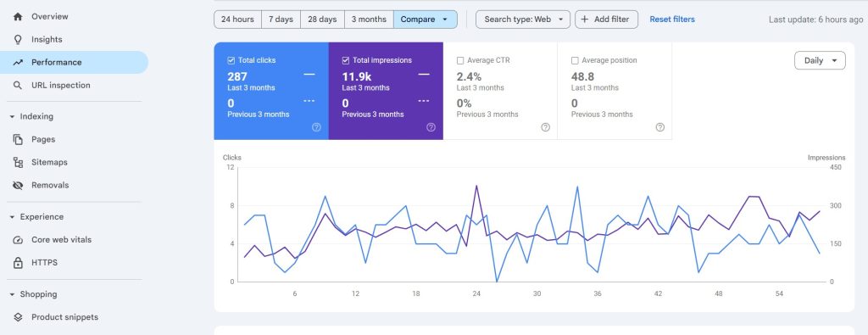Collapse the Shopping section

12,294
